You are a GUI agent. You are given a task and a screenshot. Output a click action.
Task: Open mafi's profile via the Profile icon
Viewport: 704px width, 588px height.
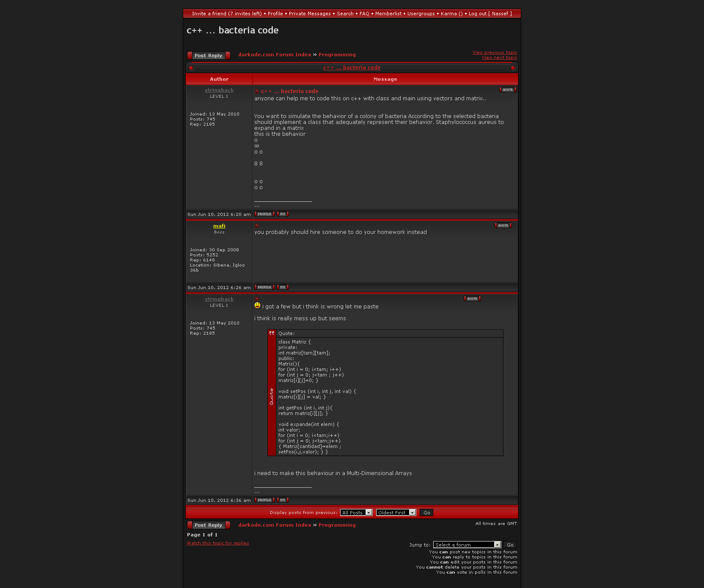pos(264,287)
